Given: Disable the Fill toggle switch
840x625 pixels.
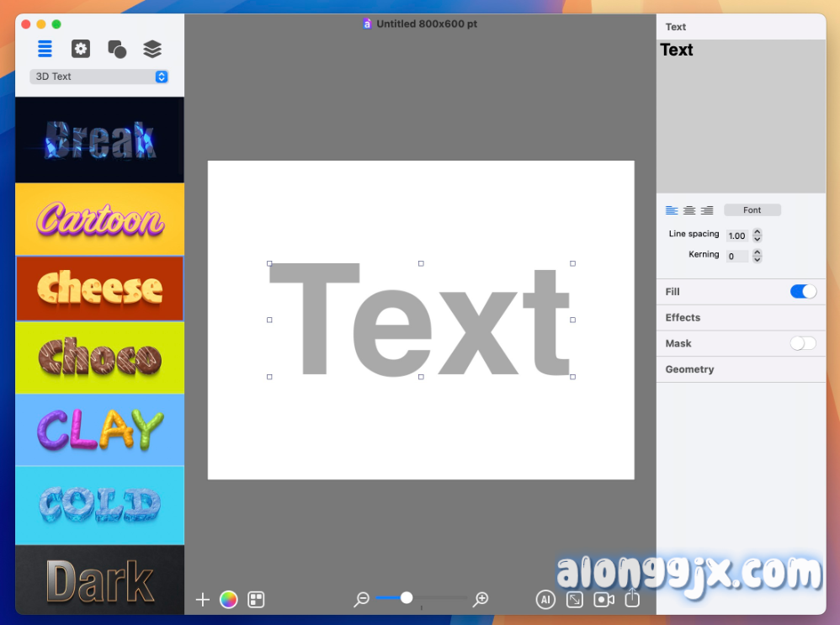Looking at the screenshot, I should pos(803,292).
